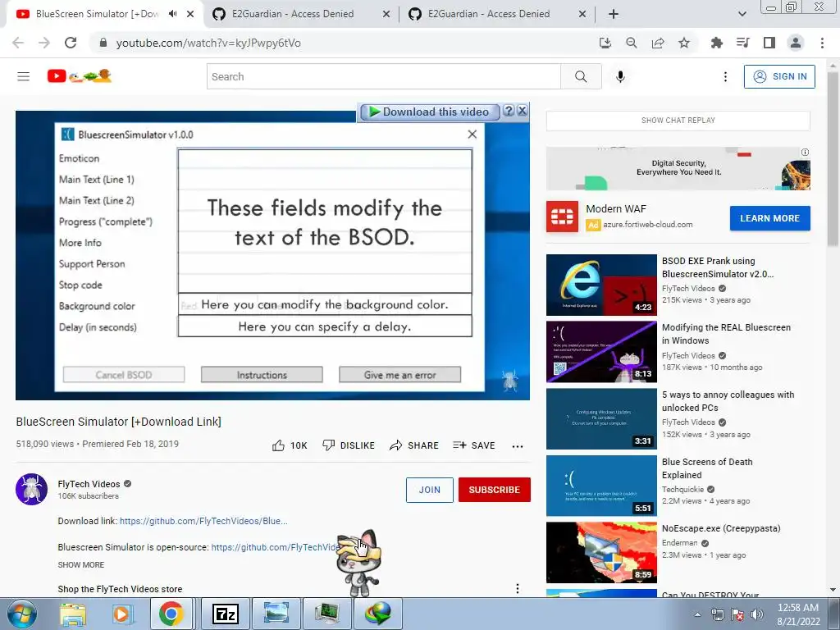Click the share page icon in address bar

tap(657, 43)
